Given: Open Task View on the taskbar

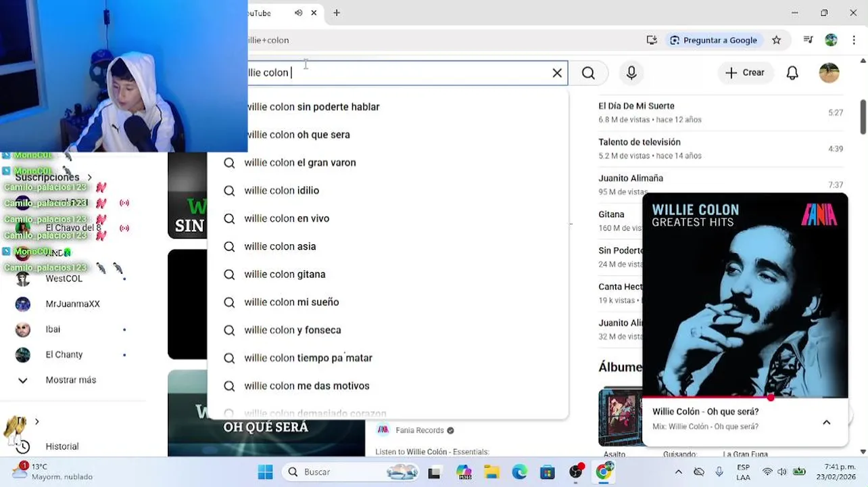Looking at the screenshot, I should point(434,472).
